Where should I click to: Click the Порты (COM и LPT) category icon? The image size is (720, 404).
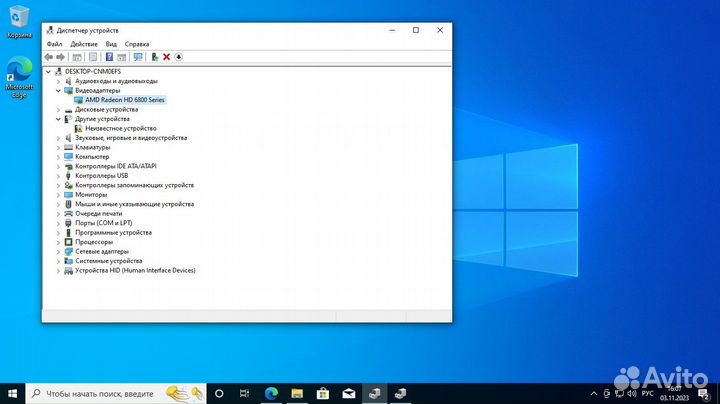[x=68, y=223]
